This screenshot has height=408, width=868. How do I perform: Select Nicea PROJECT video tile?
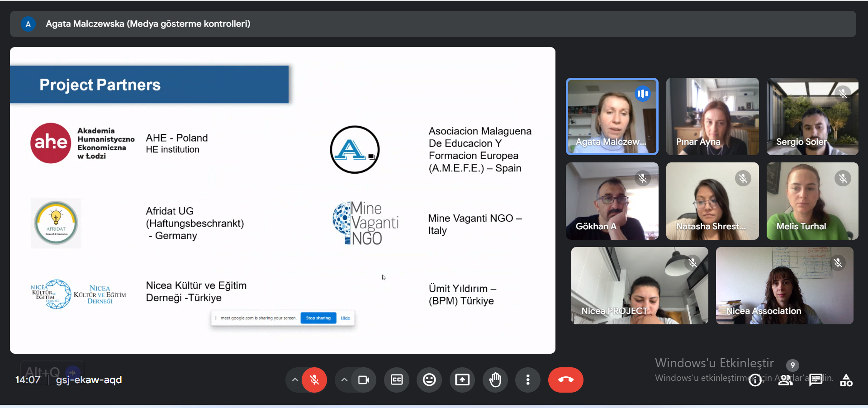pos(640,285)
